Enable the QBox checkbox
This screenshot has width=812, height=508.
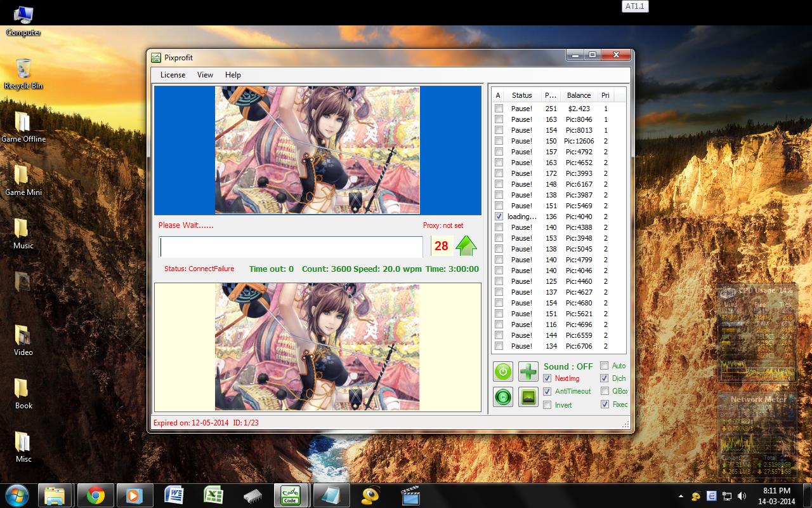[x=605, y=391]
